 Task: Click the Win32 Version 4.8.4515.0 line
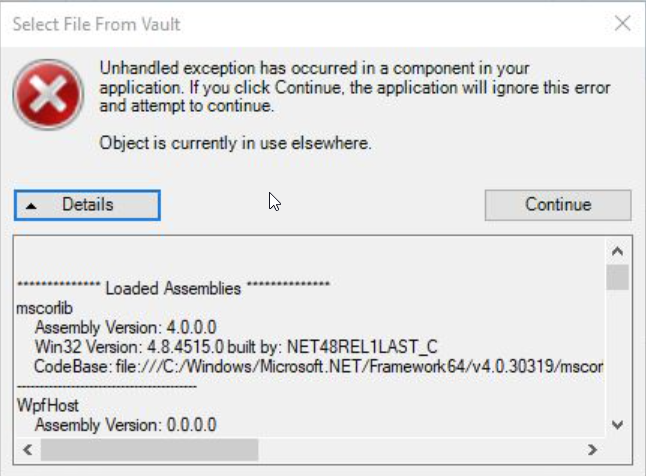236,346
